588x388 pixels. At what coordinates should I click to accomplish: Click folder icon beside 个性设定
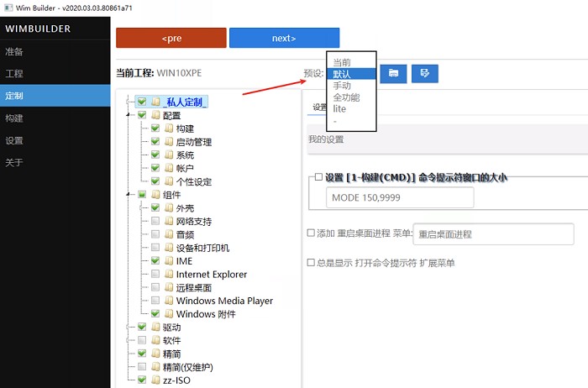coord(169,181)
